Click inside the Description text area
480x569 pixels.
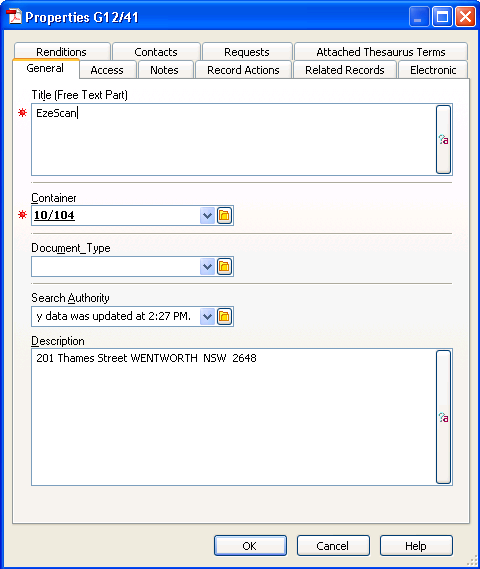tap(234, 417)
